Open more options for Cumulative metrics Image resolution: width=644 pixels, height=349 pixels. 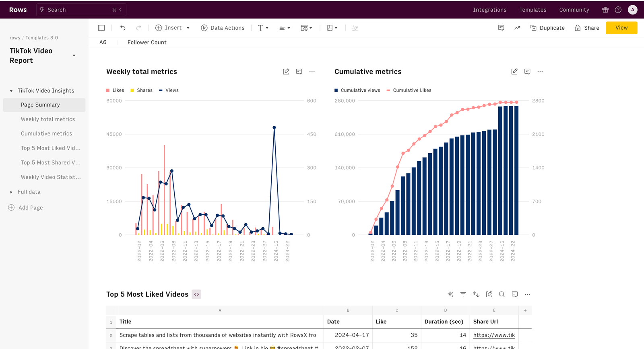click(x=540, y=72)
